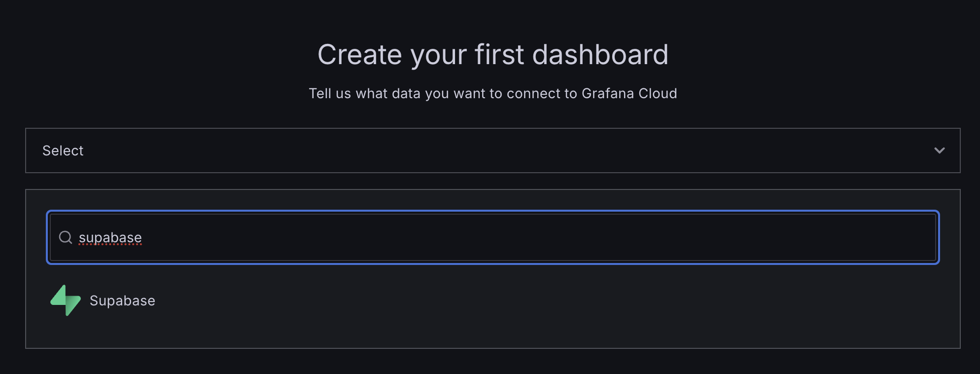Click the middle of the search input field

tap(493, 237)
